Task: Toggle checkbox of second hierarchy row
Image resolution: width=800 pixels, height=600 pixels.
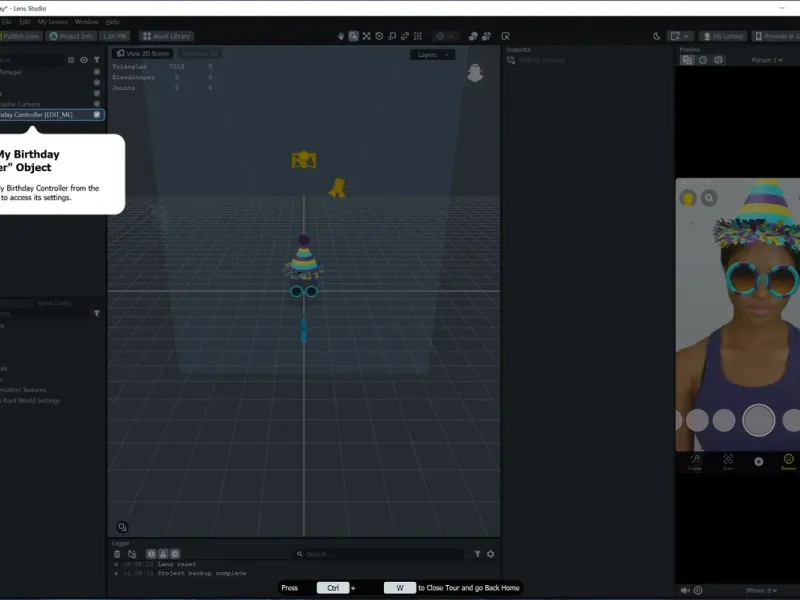Action: (x=97, y=83)
